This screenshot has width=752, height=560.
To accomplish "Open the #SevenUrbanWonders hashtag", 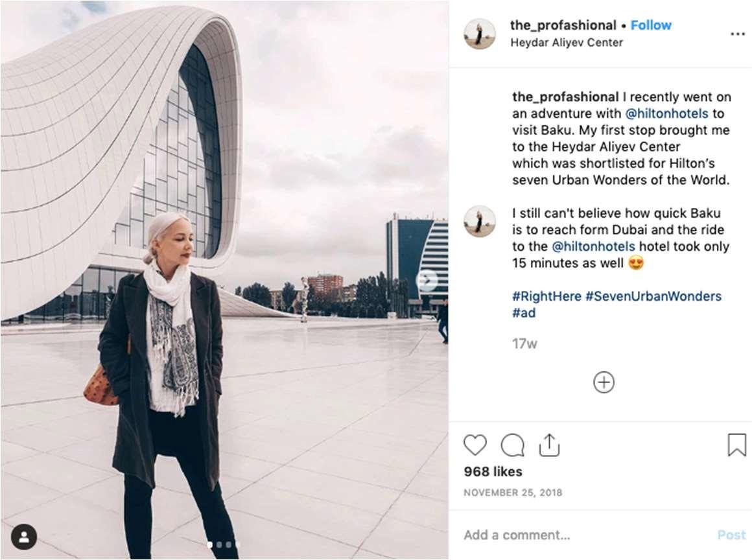I will [x=653, y=296].
